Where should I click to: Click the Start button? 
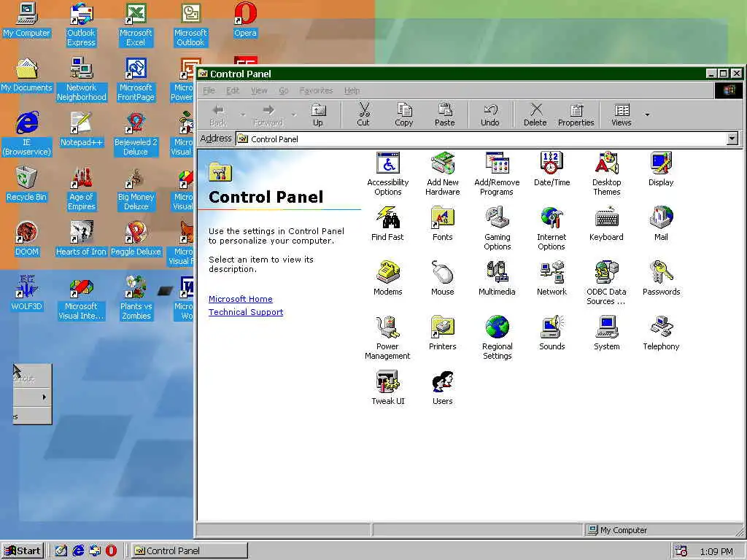23,551
